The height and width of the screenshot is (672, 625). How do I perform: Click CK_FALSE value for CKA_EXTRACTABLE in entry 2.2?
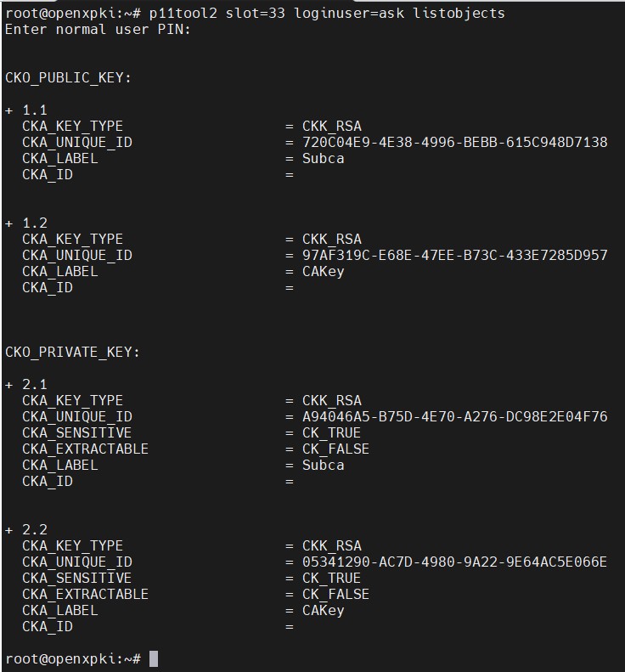335,595
